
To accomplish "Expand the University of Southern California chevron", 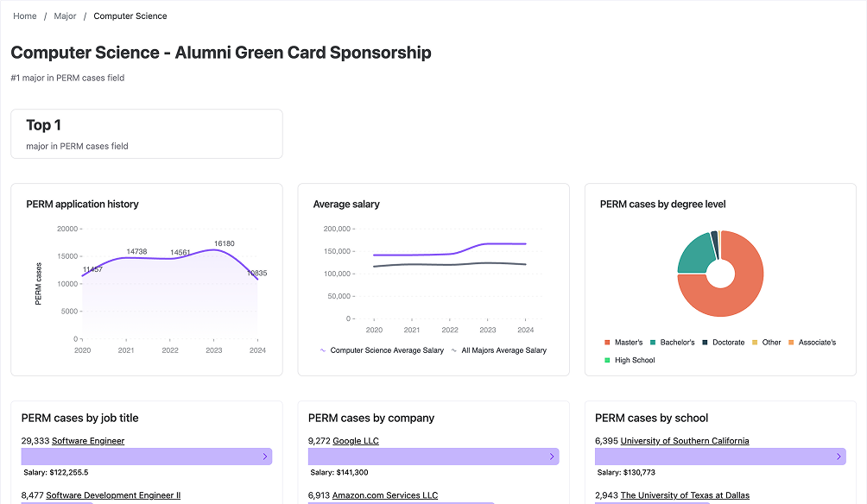I will (x=838, y=457).
